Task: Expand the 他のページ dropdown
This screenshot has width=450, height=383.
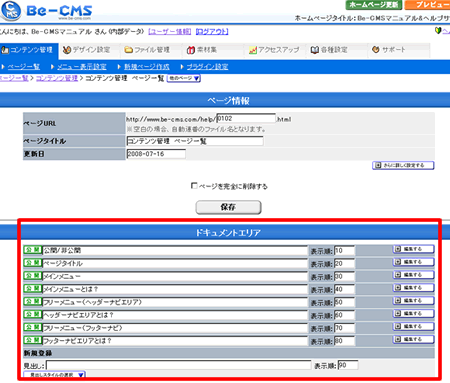Action: 183,78
